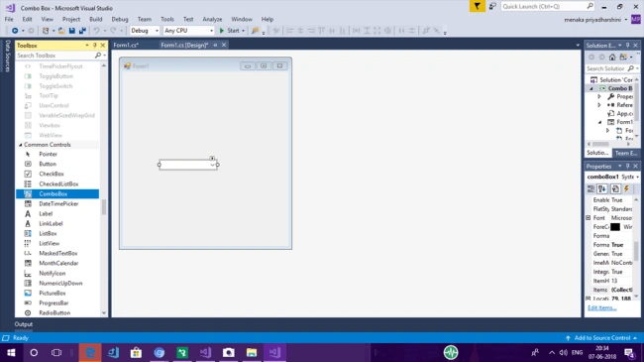Click the Edit Items link in Properties
Screen dimensions: 644x362
pyautogui.click(x=601, y=307)
